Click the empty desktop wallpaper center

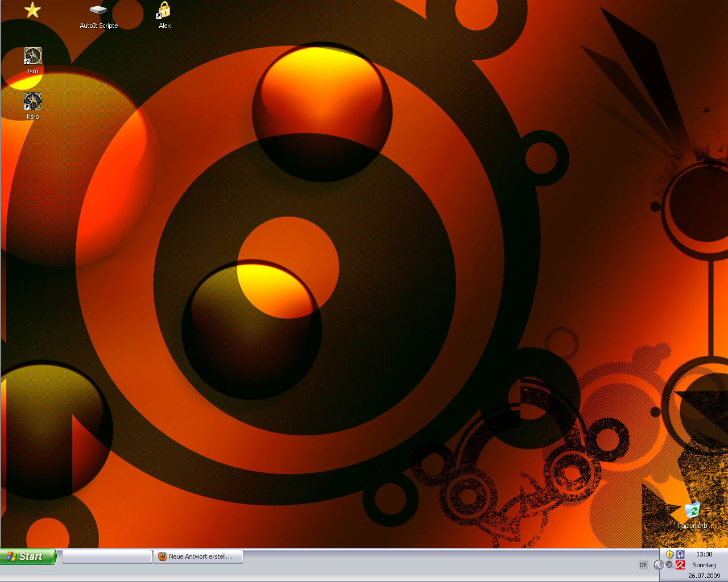[x=398, y=227]
